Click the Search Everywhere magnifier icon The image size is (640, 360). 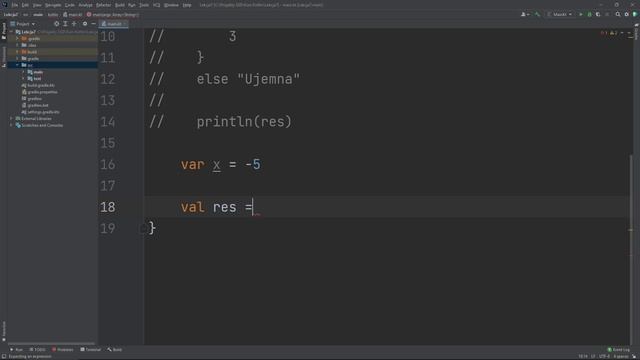(x=618, y=14)
